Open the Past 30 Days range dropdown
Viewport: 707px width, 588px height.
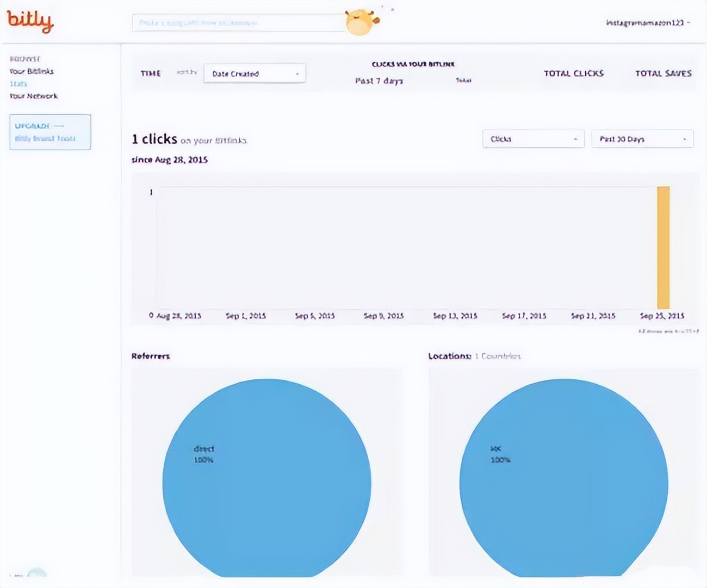pyautogui.click(x=642, y=139)
